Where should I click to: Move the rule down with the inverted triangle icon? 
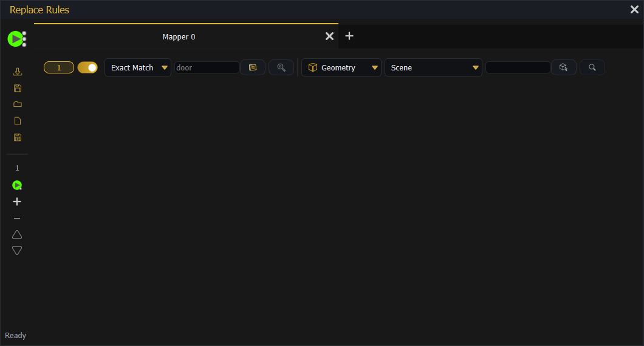[x=17, y=251]
